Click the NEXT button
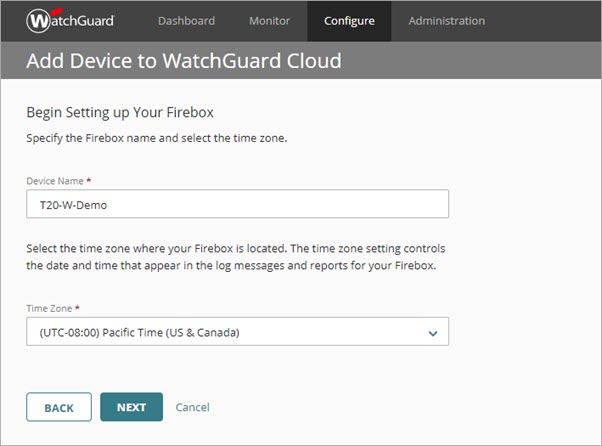This screenshot has width=602, height=446. pos(131,407)
